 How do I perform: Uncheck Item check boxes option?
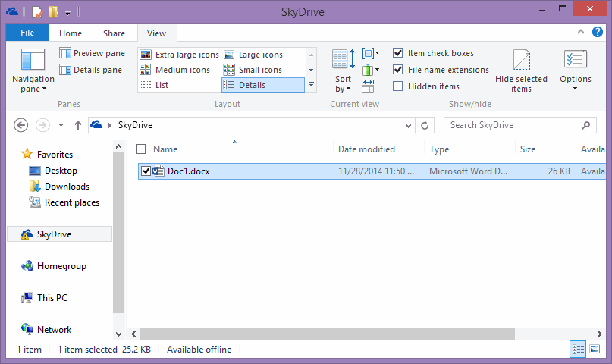(397, 52)
